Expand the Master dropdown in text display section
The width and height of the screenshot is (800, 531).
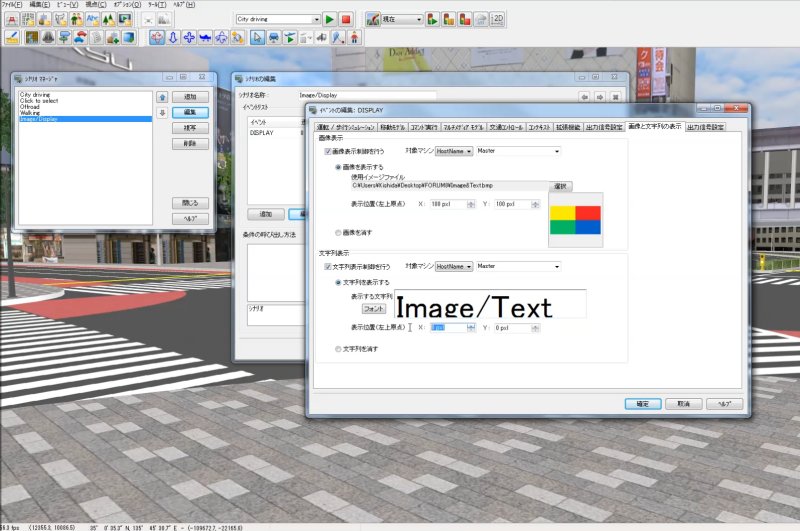tap(556, 266)
